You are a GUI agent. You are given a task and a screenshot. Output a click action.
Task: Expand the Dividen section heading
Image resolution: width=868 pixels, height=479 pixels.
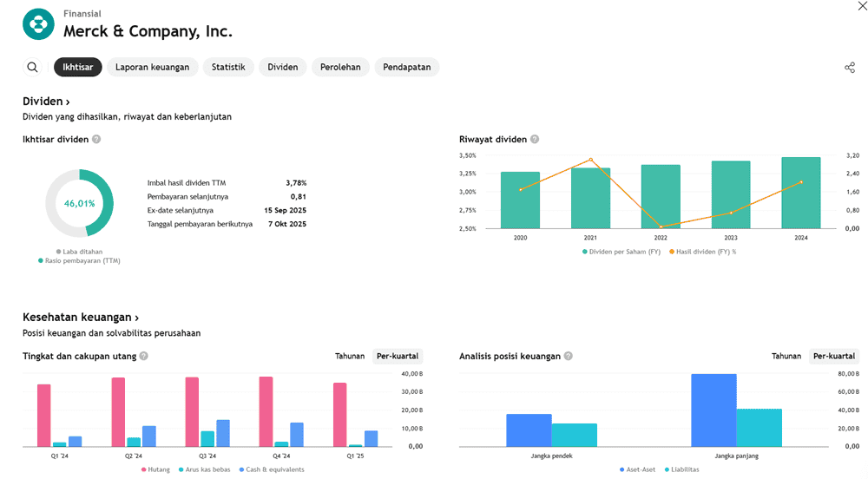click(46, 102)
